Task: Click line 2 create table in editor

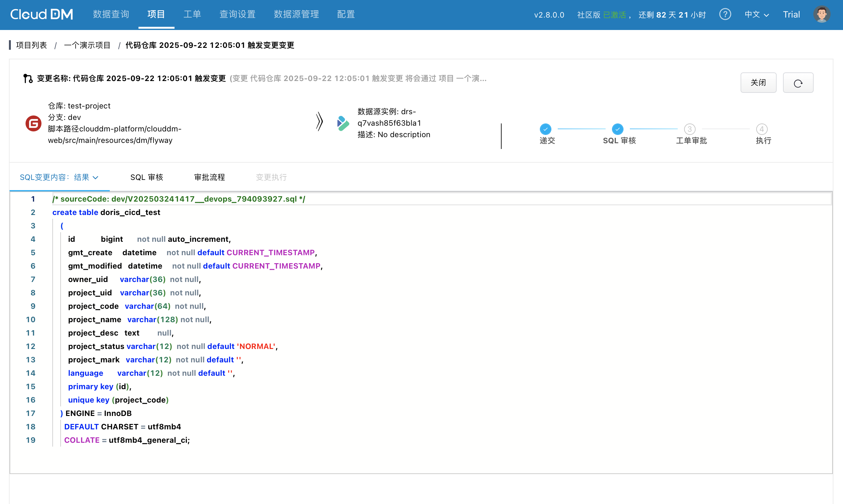Action: click(x=75, y=212)
